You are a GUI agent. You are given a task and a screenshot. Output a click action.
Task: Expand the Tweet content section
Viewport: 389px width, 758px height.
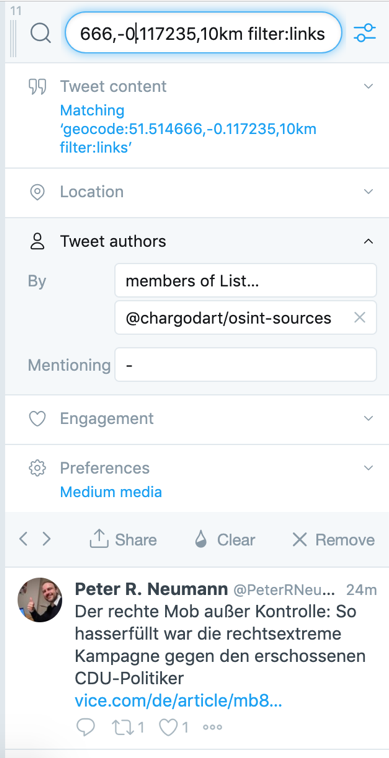click(x=368, y=87)
